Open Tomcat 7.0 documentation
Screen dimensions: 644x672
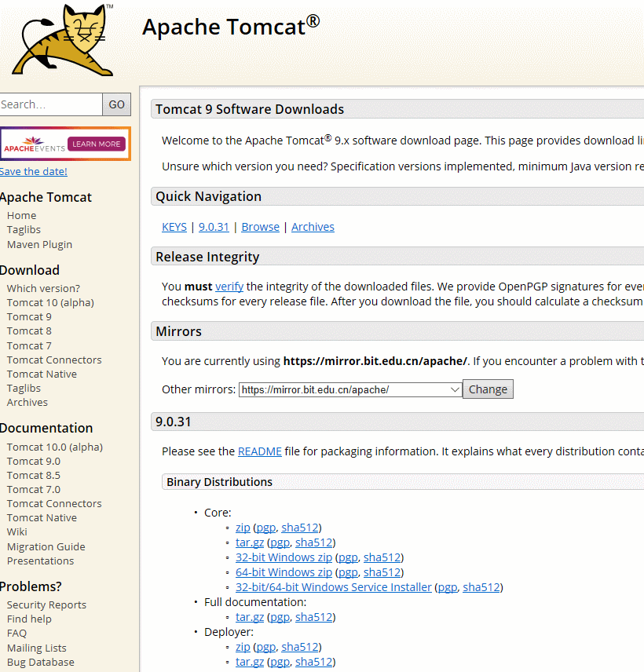[x=34, y=489]
